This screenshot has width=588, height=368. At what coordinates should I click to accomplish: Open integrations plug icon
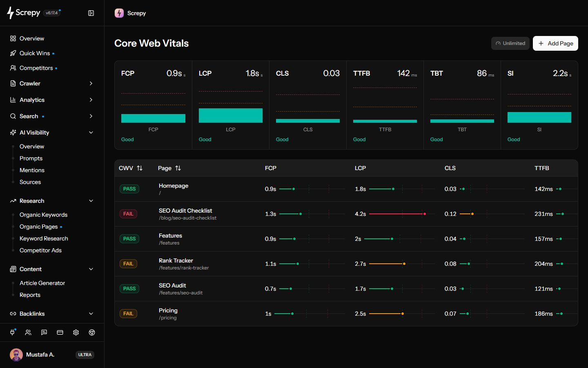12,332
